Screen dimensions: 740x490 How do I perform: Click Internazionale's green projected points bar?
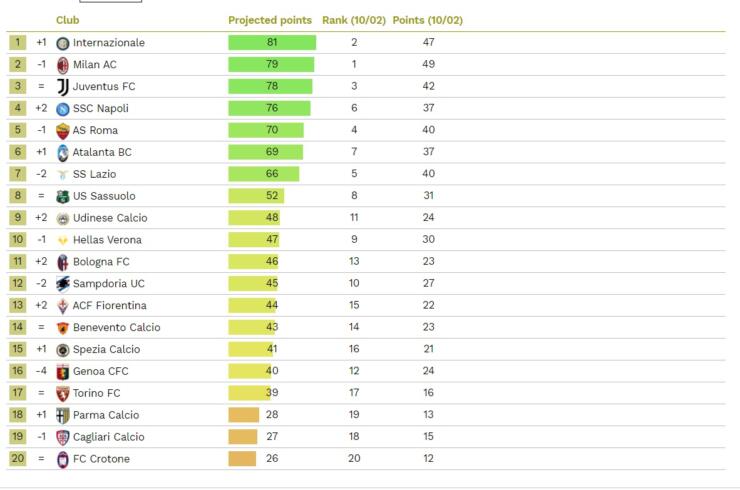tap(272, 43)
